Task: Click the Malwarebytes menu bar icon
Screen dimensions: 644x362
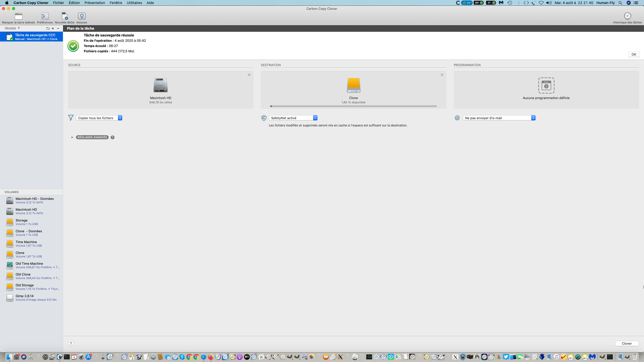Action: (501, 3)
